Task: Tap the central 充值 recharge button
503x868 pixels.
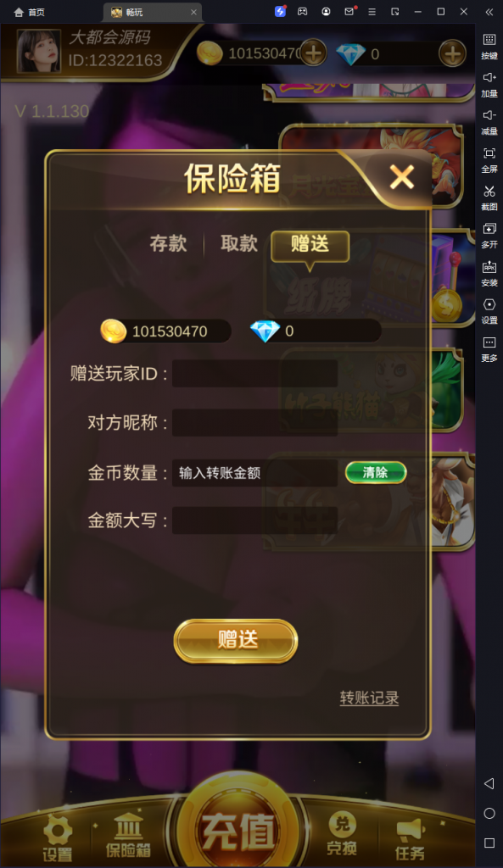Action: (x=238, y=827)
